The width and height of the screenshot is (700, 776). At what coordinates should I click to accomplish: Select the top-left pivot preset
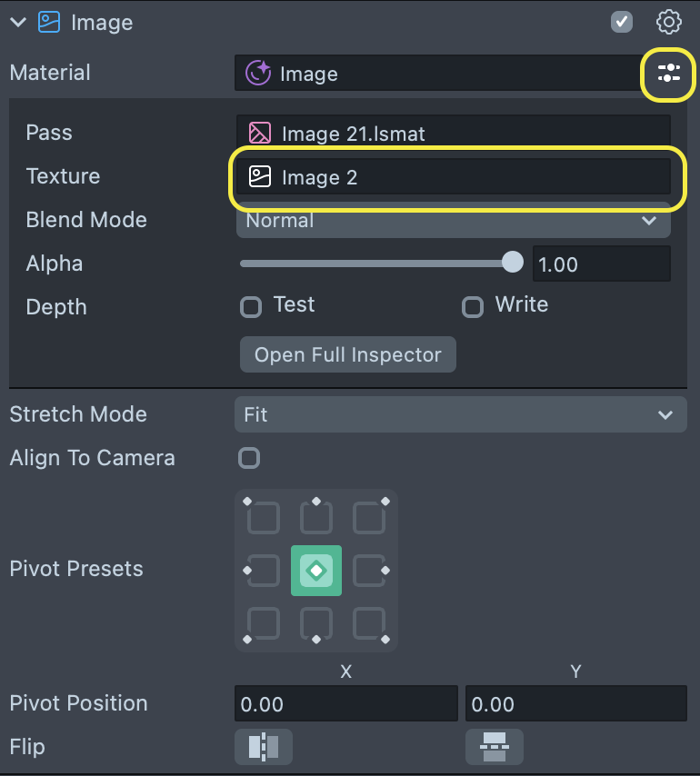(263, 518)
